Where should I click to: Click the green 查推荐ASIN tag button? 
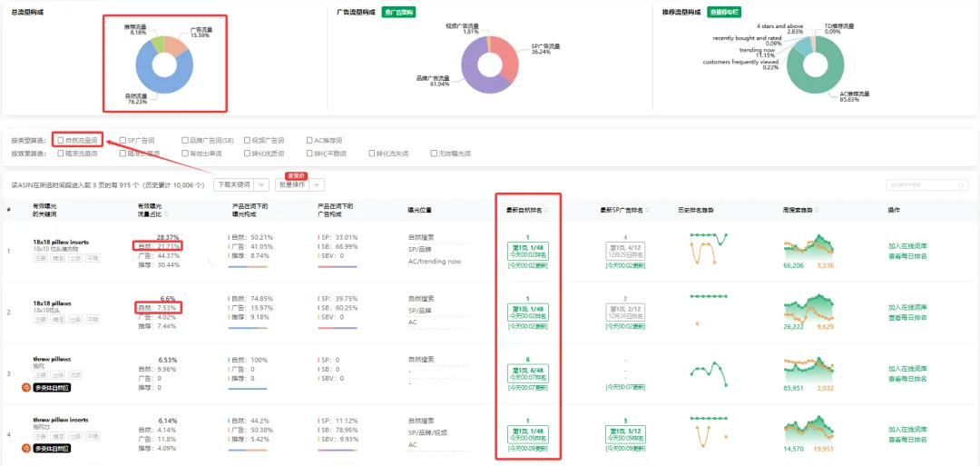(724, 12)
